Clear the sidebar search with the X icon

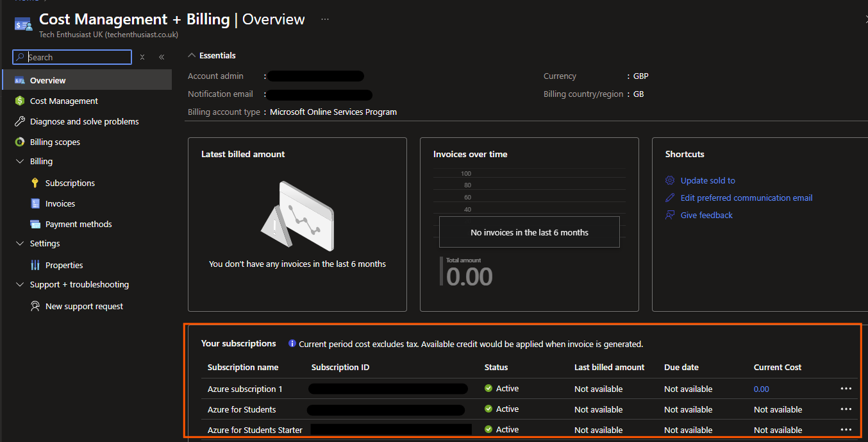click(142, 57)
